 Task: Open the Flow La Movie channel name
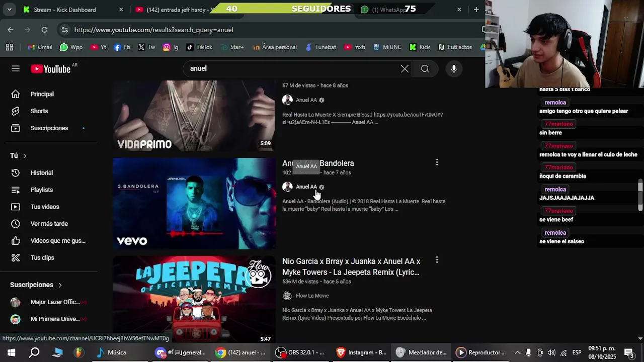point(312,296)
